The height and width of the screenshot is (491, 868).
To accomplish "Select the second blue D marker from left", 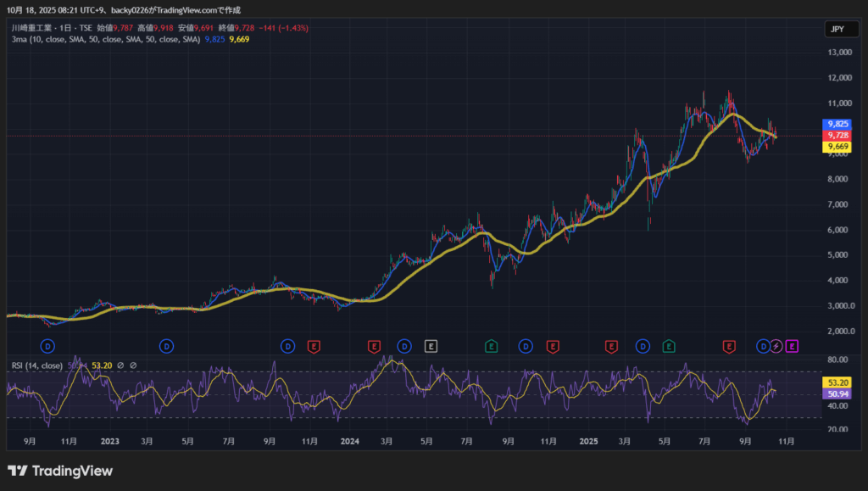I will (167, 346).
